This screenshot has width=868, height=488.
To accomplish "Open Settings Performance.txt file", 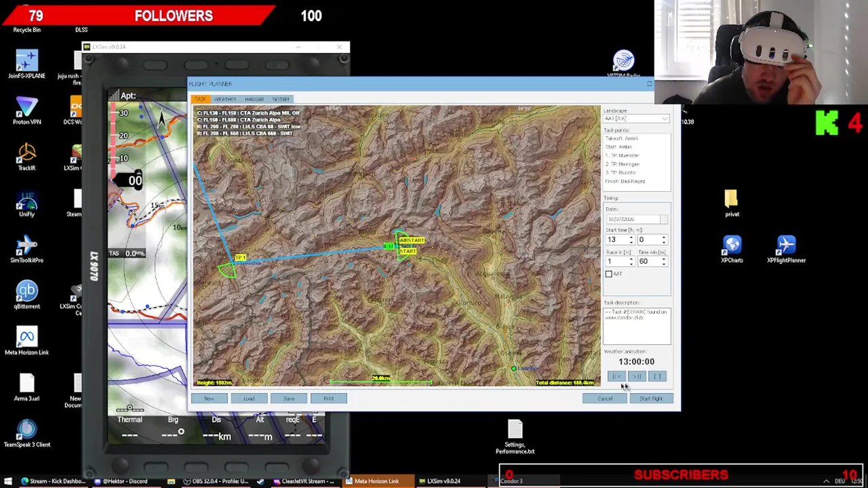I will (515, 436).
